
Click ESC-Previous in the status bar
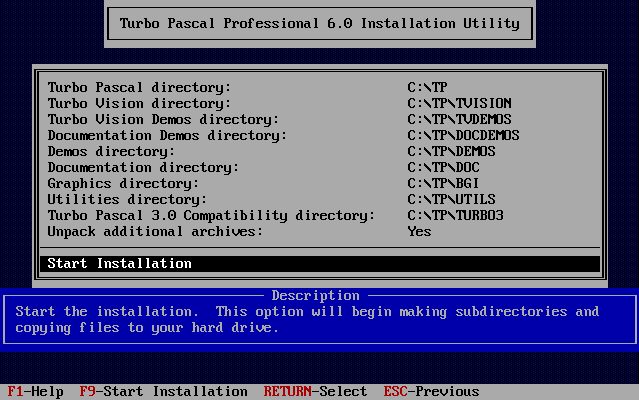pyautogui.click(x=431, y=391)
